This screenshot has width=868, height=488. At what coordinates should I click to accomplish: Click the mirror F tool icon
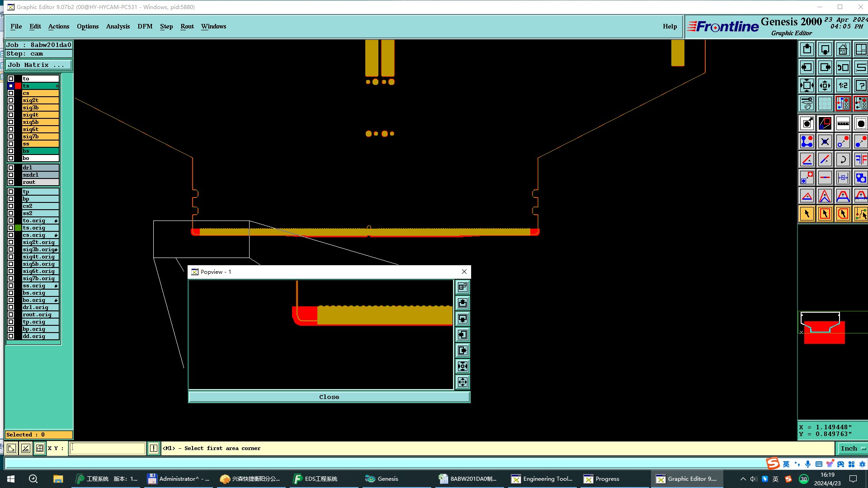tap(861, 160)
